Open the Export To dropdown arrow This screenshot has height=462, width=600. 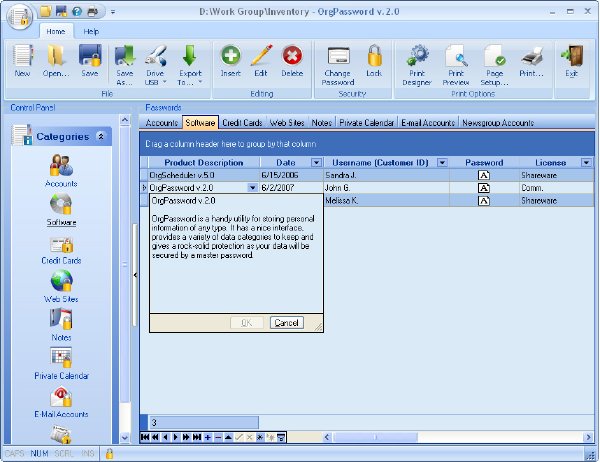(200, 82)
